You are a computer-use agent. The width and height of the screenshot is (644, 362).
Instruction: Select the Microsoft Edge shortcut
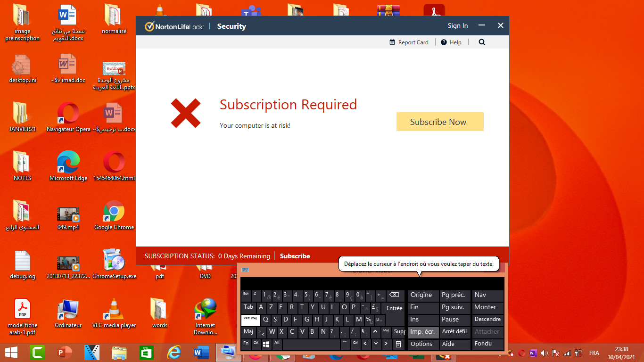tap(68, 166)
